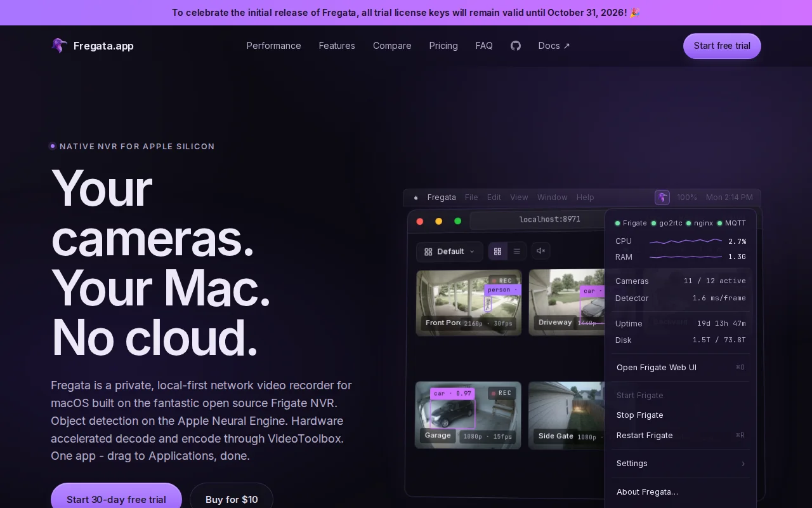The height and width of the screenshot is (508, 812).
Task: Open the Default layout dropdown
Action: pyautogui.click(x=450, y=251)
